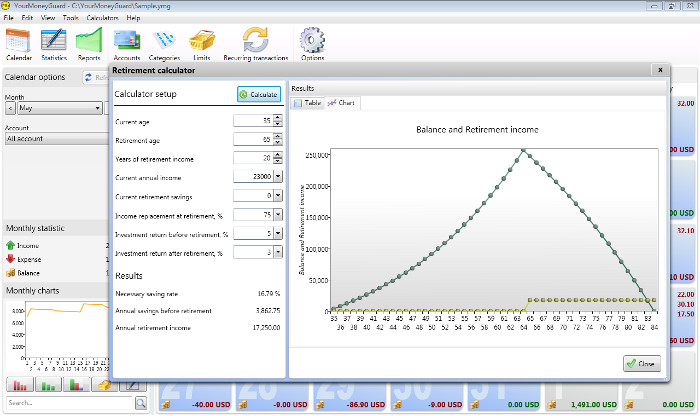Open Accounts from the toolbar
The image size is (700, 416).
(x=127, y=44)
